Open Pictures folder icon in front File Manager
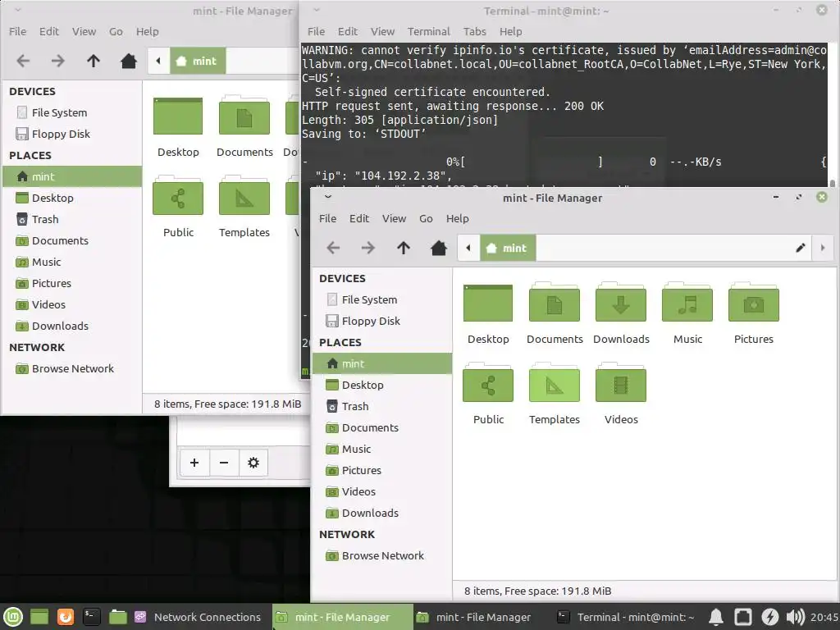This screenshot has height=630, width=840. (754, 304)
